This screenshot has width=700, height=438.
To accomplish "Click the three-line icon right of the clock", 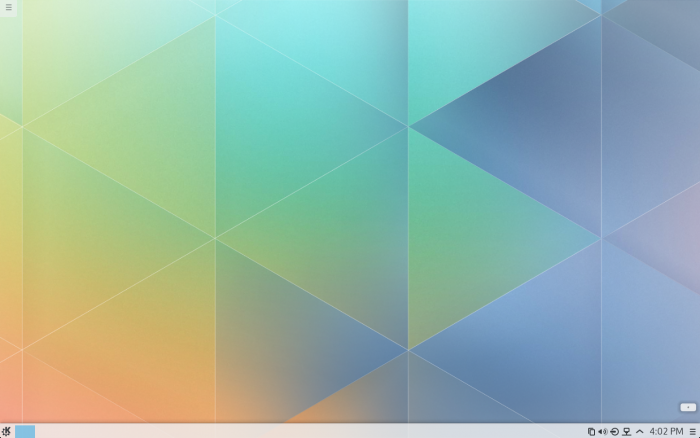I will point(692,431).
